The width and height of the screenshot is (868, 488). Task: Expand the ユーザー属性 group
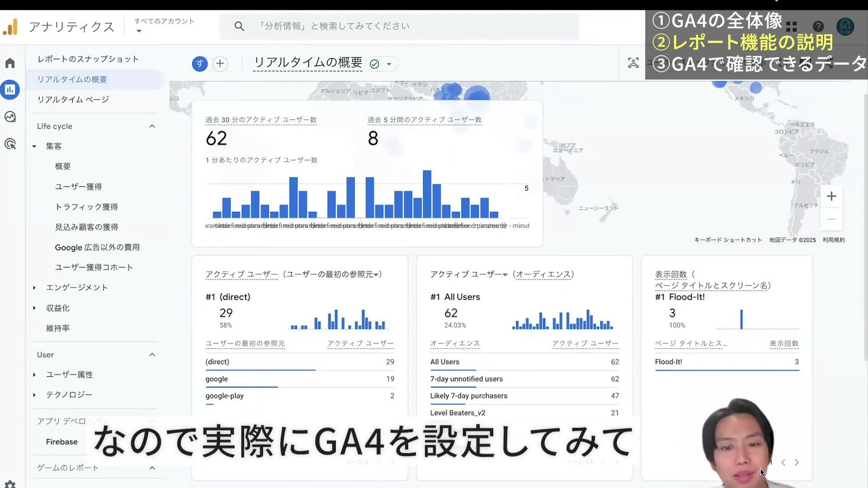point(34,375)
